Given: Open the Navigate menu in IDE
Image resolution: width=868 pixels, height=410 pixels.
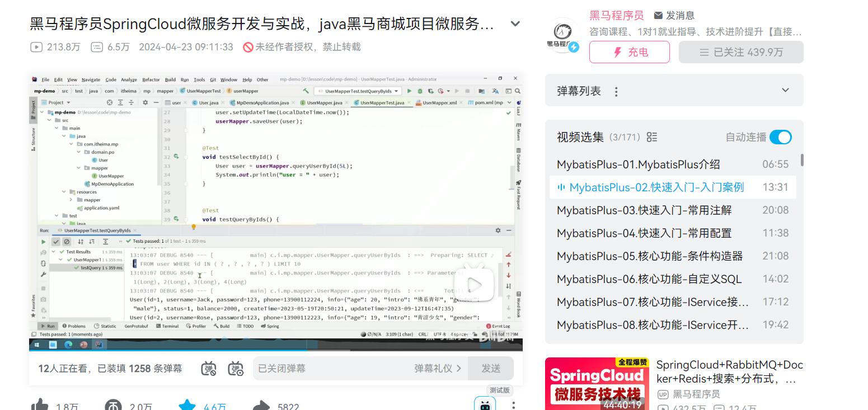Looking at the screenshot, I should tap(91, 79).
